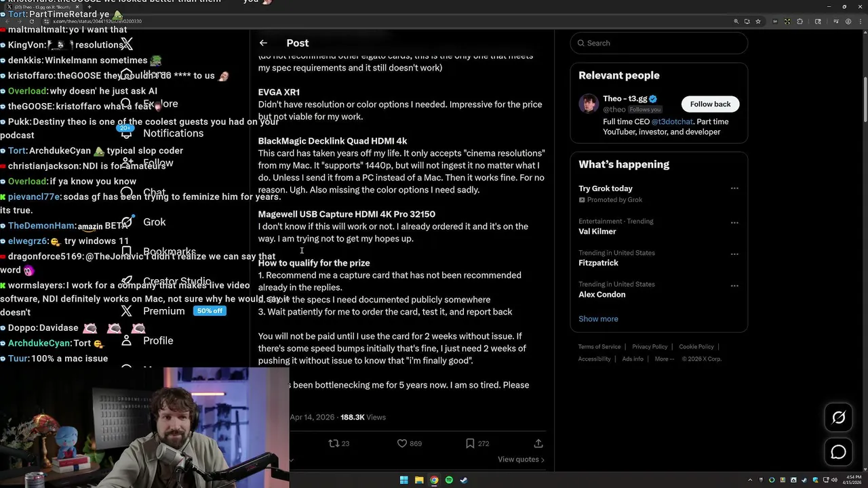Bookmark the post with 272 bookmarks
This screenshot has height=488, width=868.
[477, 443]
